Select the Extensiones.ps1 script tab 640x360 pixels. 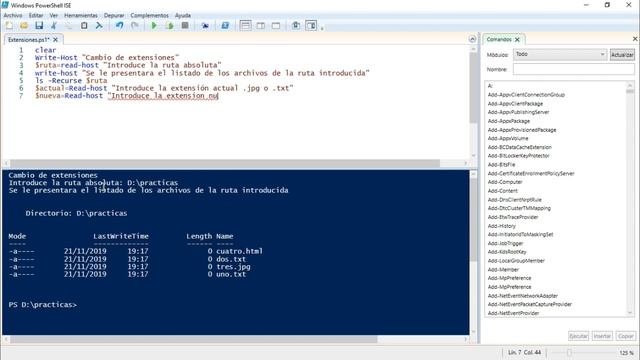pyautogui.click(x=28, y=40)
